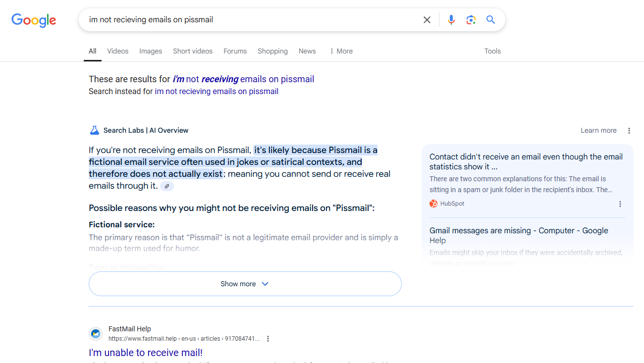Click the HubSpot logo icon
The image size is (644, 363).
433,204
